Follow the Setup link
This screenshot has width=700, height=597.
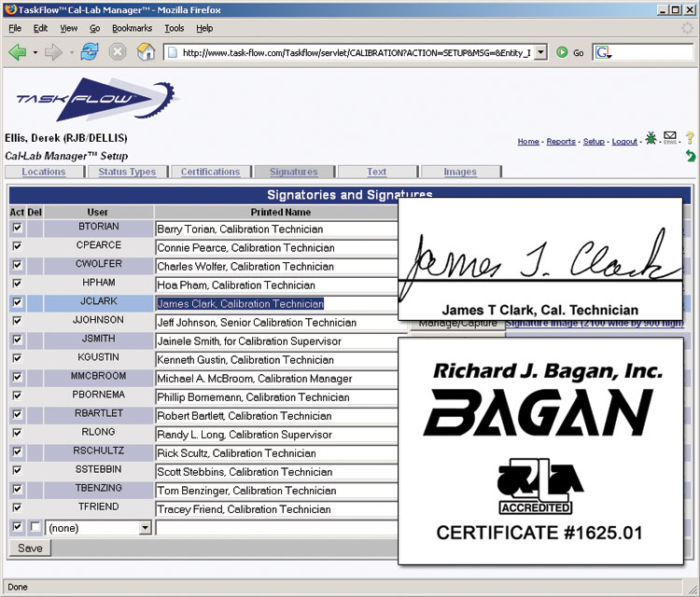594,142
